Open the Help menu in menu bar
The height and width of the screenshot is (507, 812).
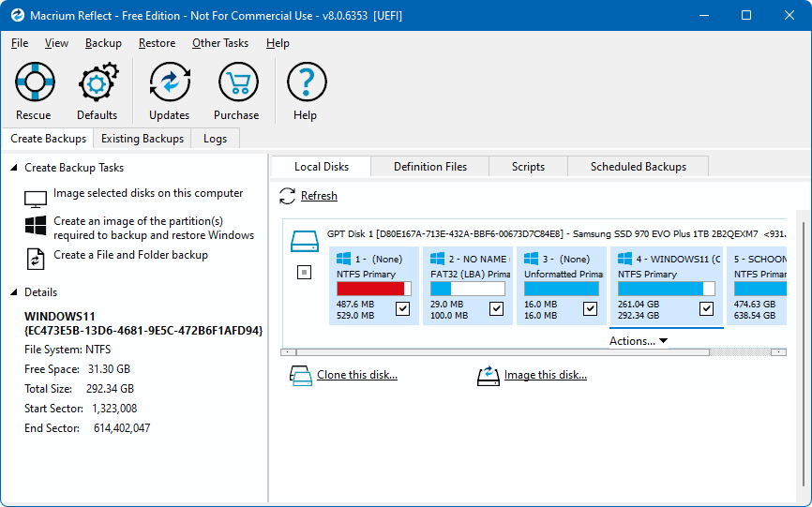click(278, 43)
